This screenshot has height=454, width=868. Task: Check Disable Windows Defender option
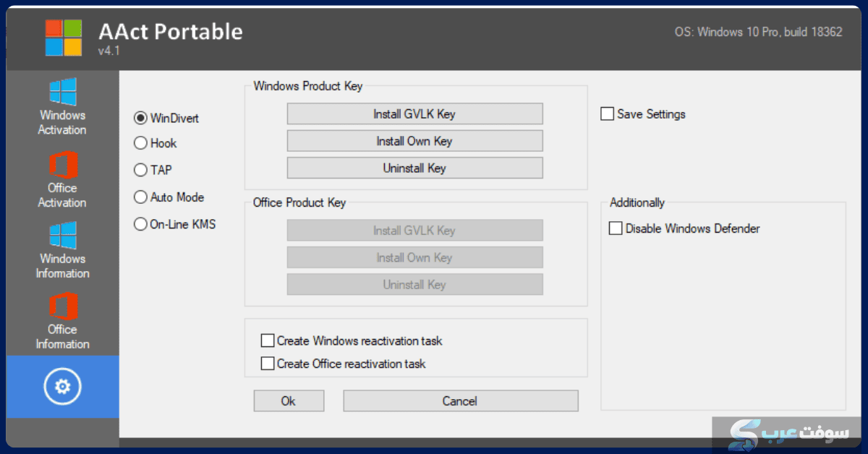click(x=616, y=228)
